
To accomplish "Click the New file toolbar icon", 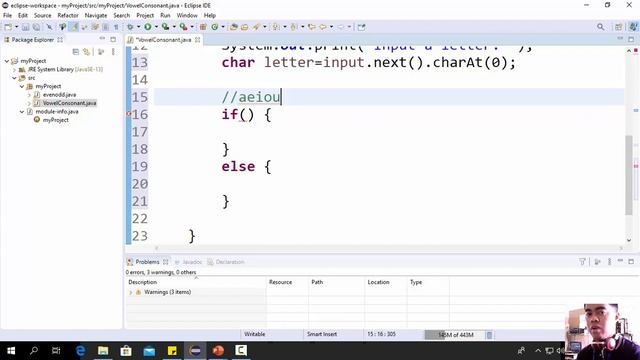I will pyautogui.click(x=8, y=27).
